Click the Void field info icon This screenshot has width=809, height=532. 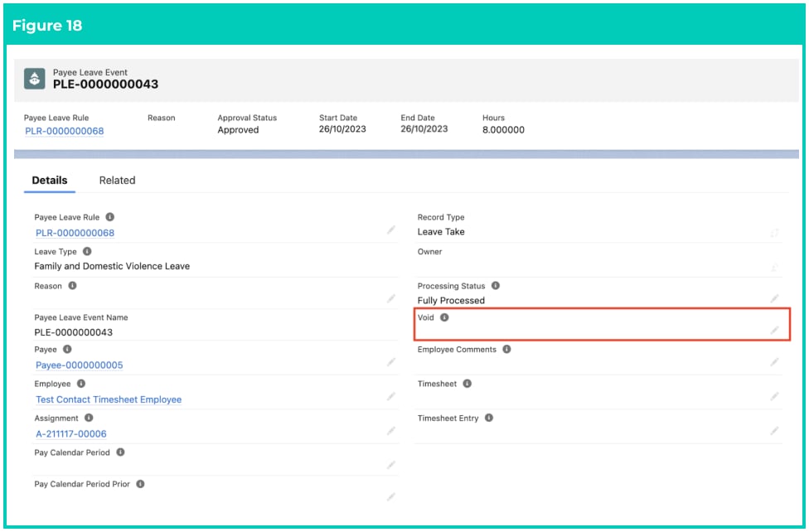[x=444, y=317]
